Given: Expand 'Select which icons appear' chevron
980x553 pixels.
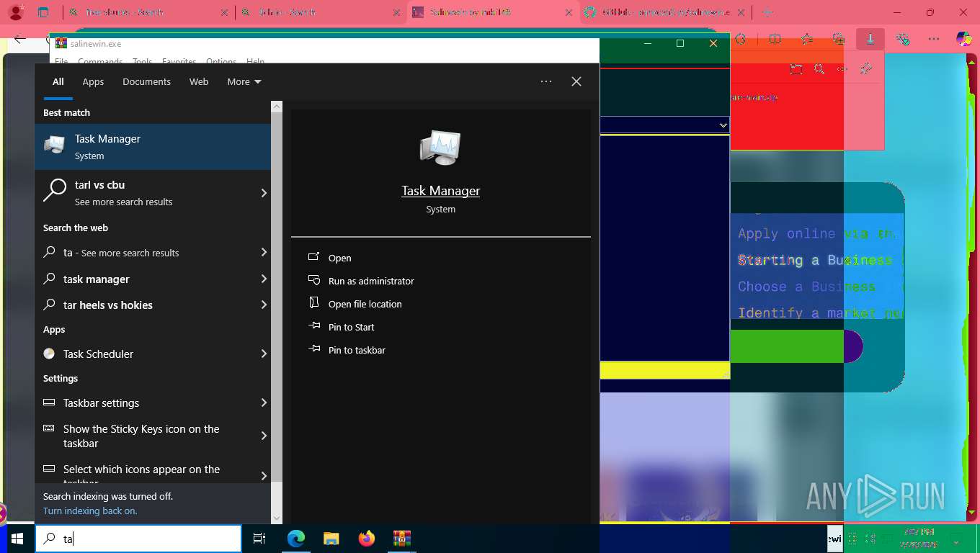Looking at the screenshot, I should (264, 476).
